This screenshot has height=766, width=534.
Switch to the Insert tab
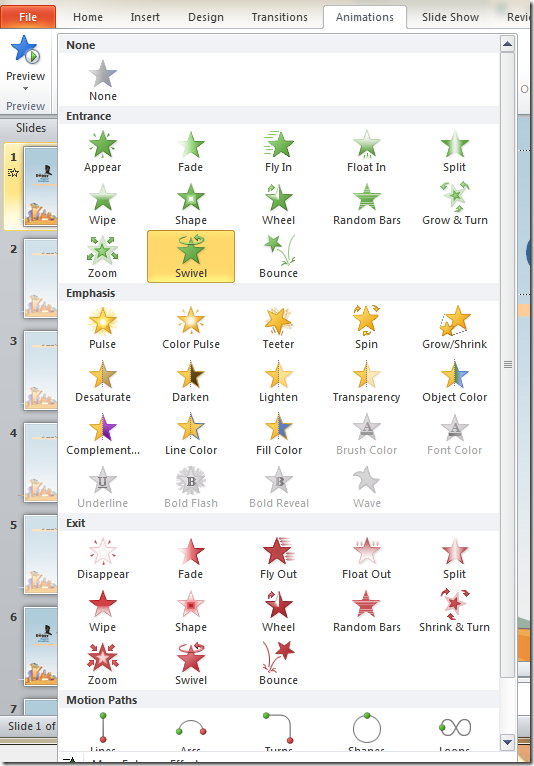[145, 17]
